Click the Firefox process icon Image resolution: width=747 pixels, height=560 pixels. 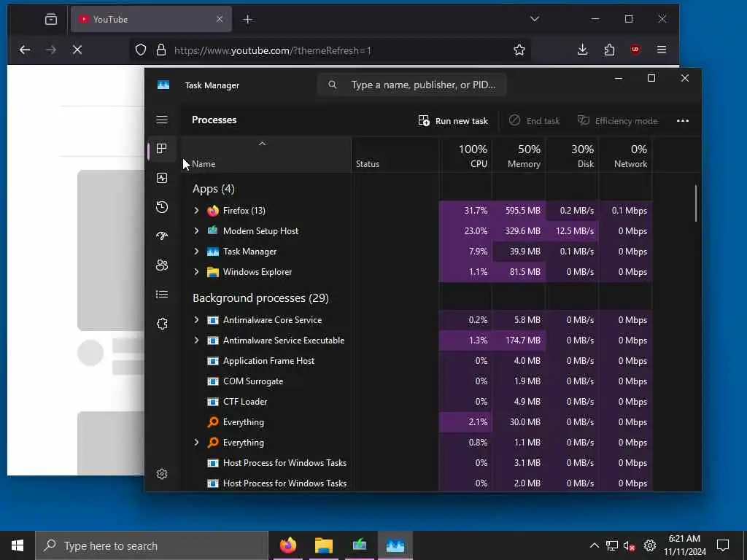click(213, 211)
